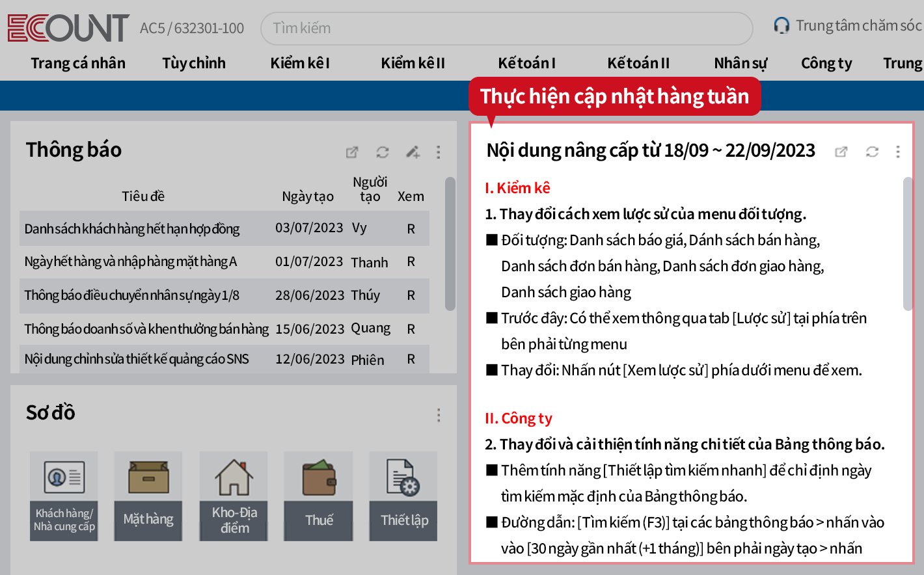Screen dimensions: 924x575
Task: Click the Tìm kiếm search field
Action: [x=506, y=28]
